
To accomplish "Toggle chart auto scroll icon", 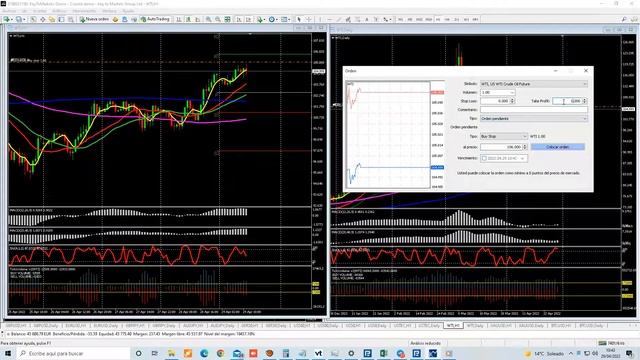I will click(239, 19).
